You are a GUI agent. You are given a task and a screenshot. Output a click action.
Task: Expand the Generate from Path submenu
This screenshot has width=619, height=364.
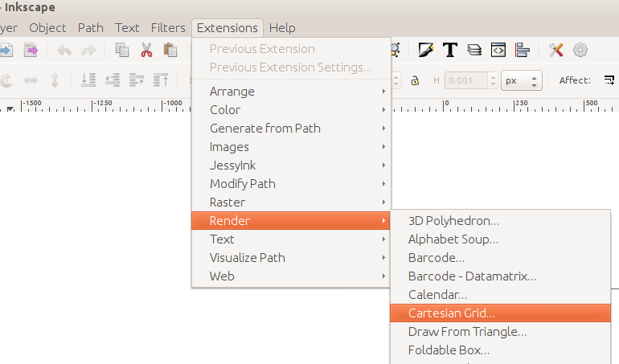click(291, 129)
